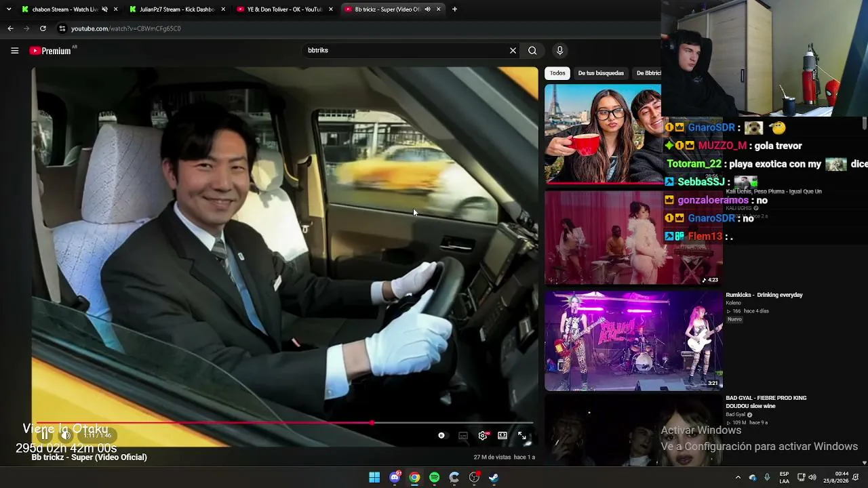Submit the search with magnifier icon
This screenshot has width=868, height=488.
coord(532,50)
